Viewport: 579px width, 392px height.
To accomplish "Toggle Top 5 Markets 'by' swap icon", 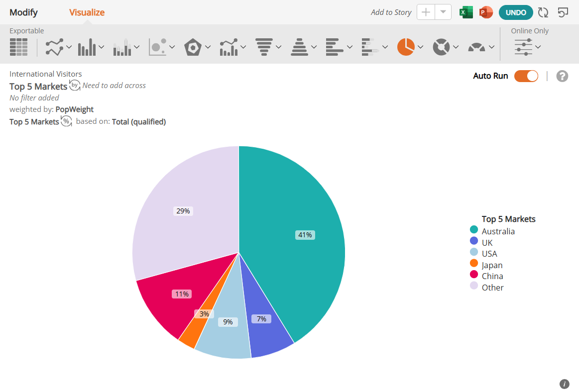I will (75, 85).
